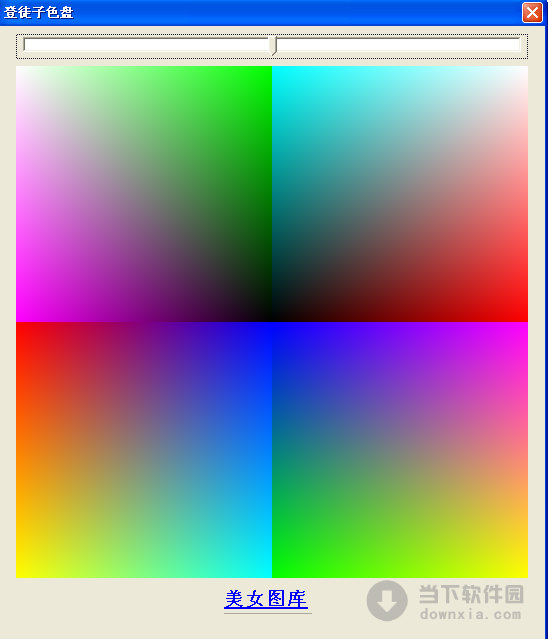Pick pure blue just below the palette center
548x639 pixels.
click(x=272, y=326)
